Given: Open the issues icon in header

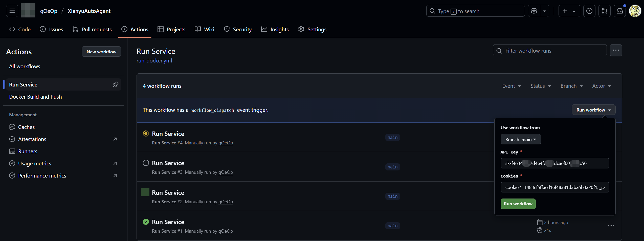Looking at the screenshot, I should point(589,11).
